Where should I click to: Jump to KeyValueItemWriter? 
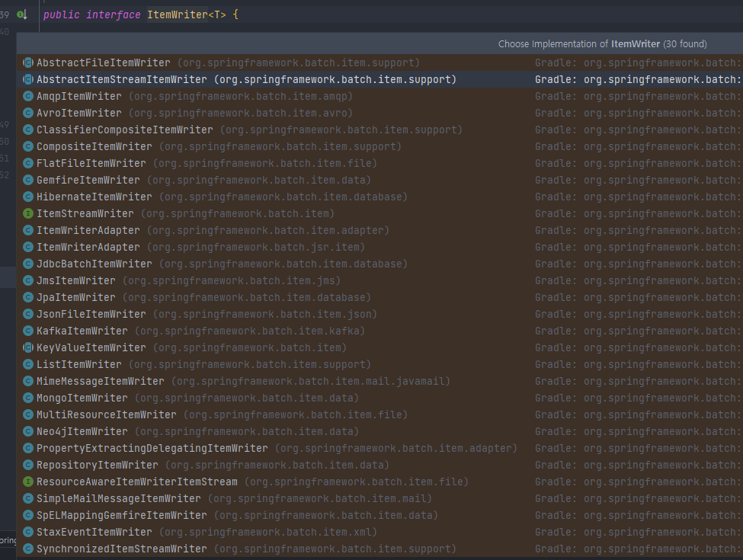[380, 347]
